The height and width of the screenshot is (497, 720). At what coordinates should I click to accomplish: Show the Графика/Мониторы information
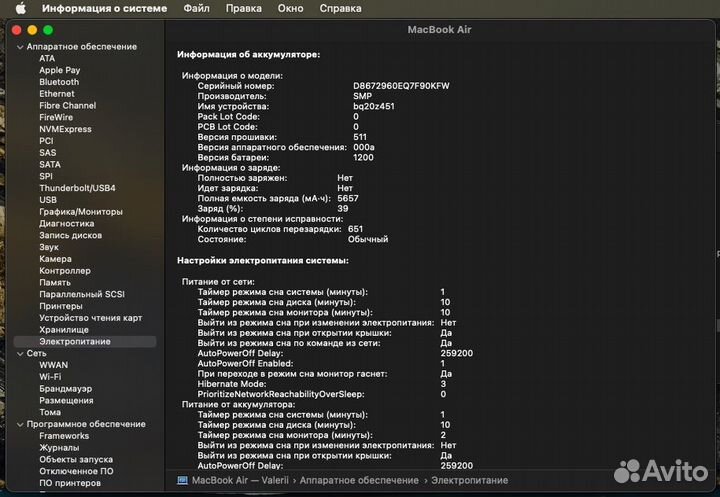pyautogui.click(x=80, y=212)
